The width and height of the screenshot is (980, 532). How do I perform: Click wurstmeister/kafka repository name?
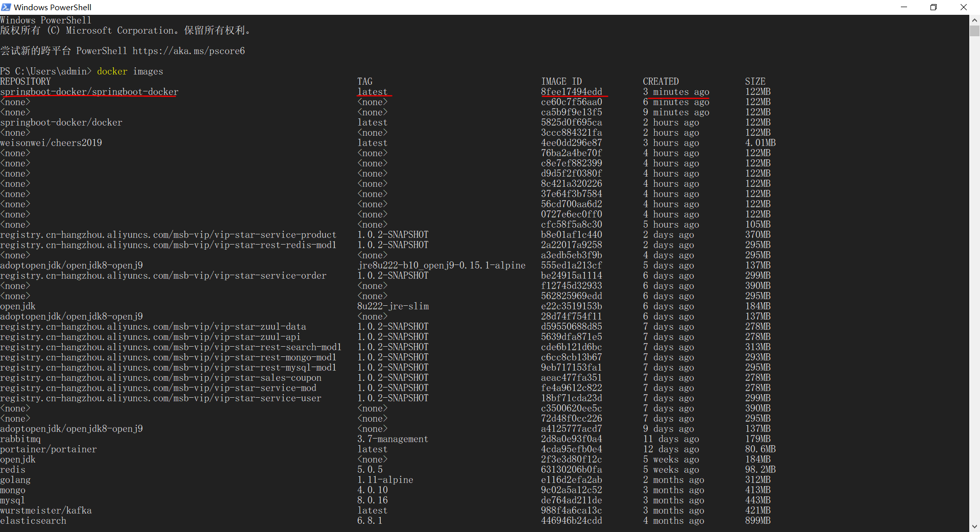click(x=46, y=511)
